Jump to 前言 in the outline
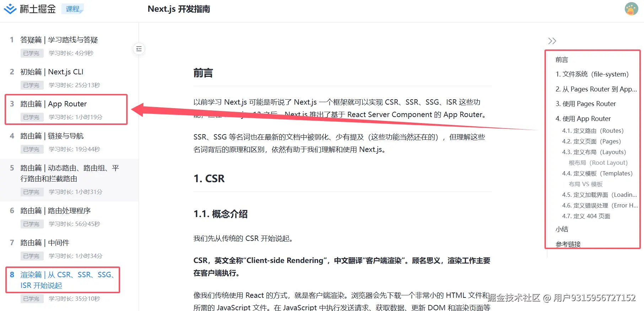 (562, 60)
